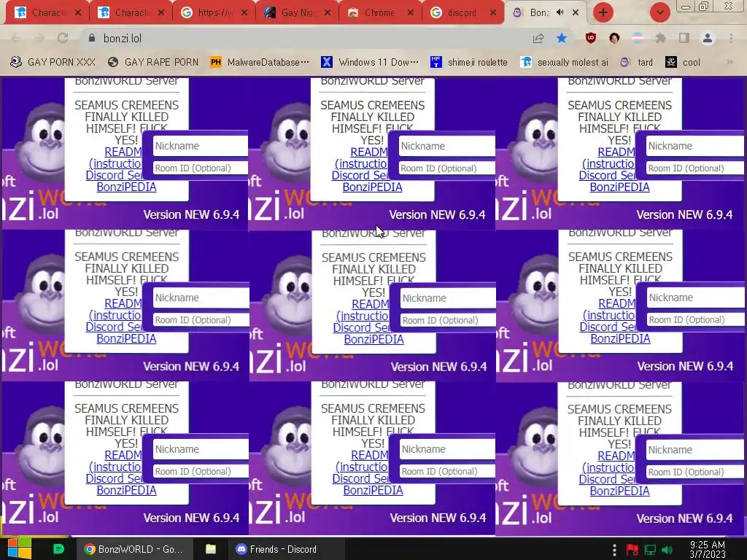
Task: Switch to the Chrome tab
Action: point(380,13)
